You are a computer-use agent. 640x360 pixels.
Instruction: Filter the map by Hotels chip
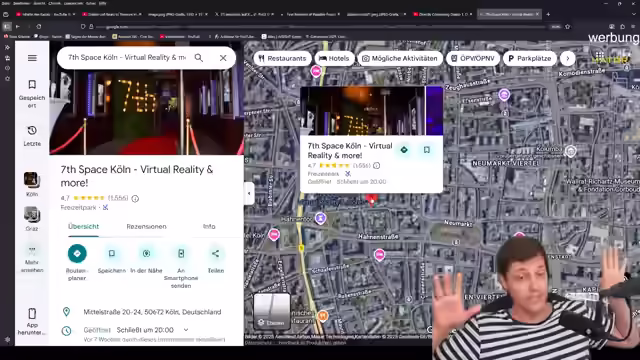tap(334, 58)
